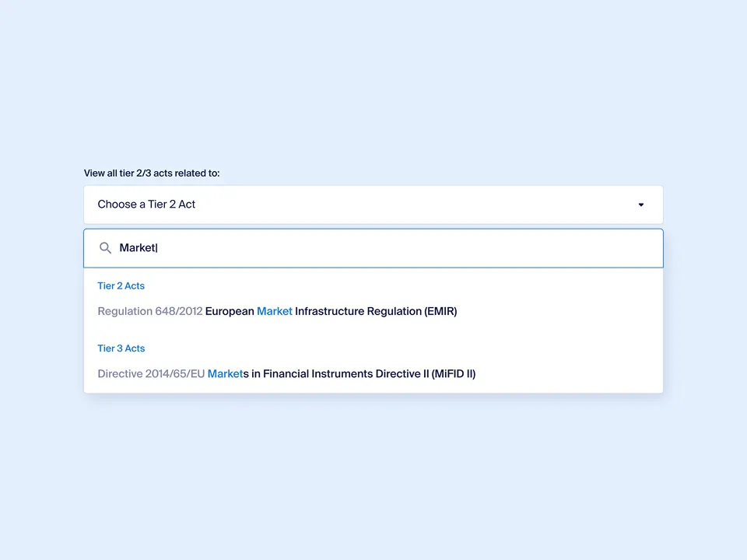Click the Choose a Tier 2 Act placeholder text

[x=146, y=205]
